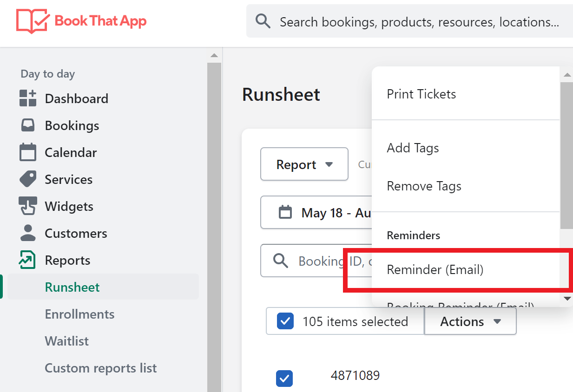Open the Calendar section

[71, 152]
